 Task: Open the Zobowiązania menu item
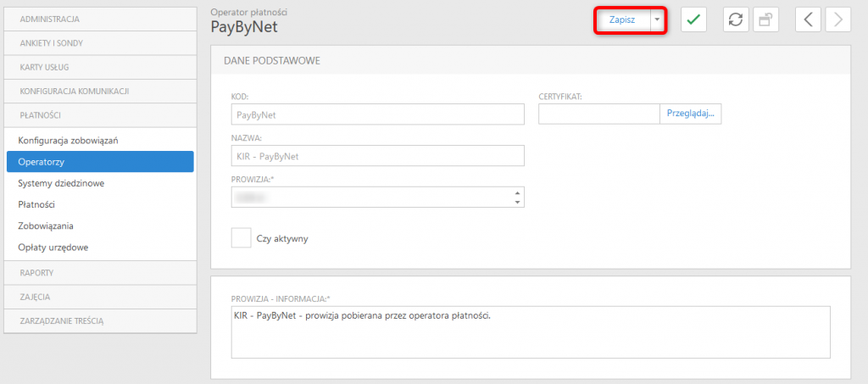pos(100,225)
